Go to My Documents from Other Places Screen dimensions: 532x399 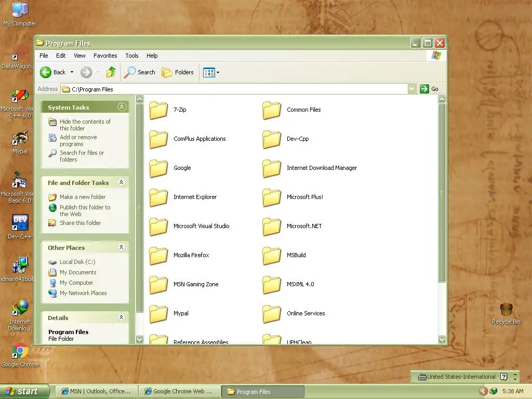[72, 272]
